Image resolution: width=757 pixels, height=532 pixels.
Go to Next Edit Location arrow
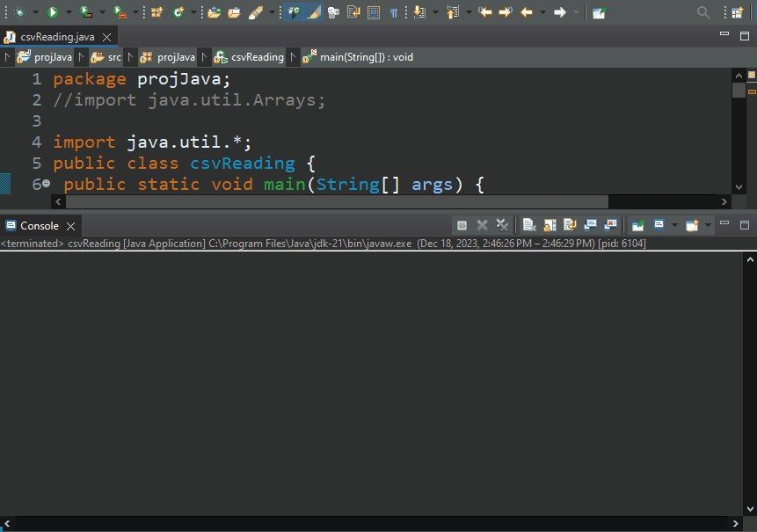(506, 12)
